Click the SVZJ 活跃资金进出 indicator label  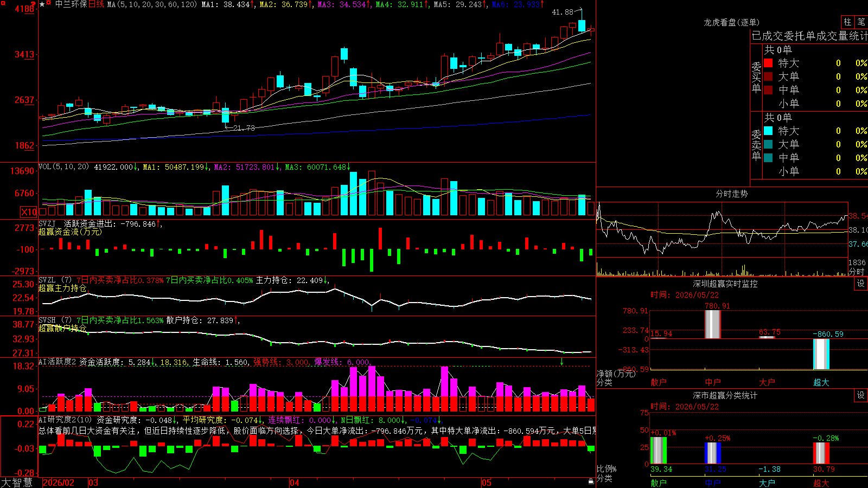point(78,223)
